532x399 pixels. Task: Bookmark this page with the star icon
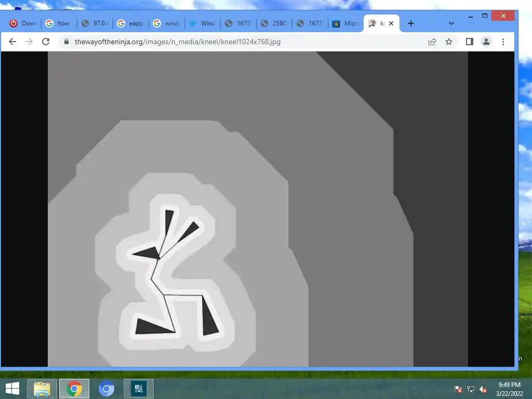tap(449, 42)
